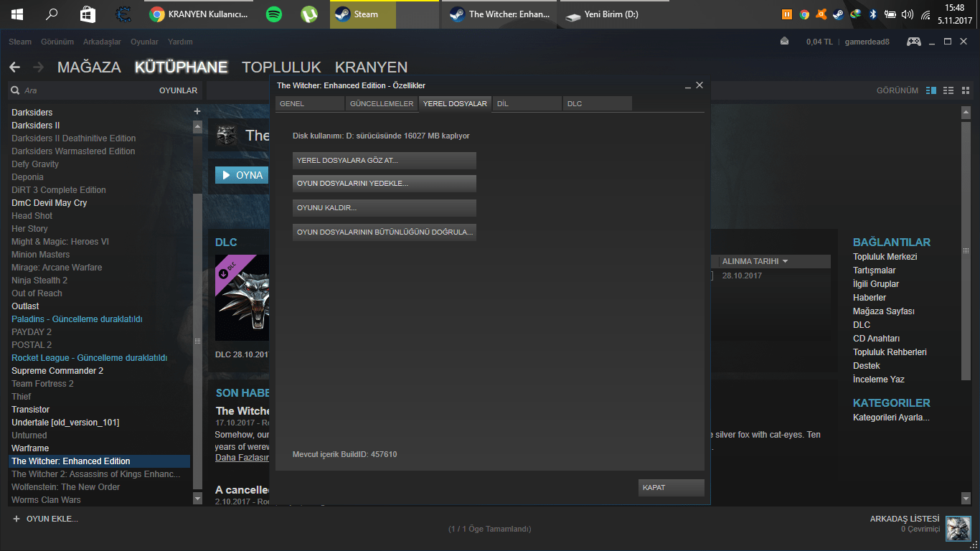Switch to the GENEL tab in properties
Viewport: 980px width, 551px height.
pos(310,104)
